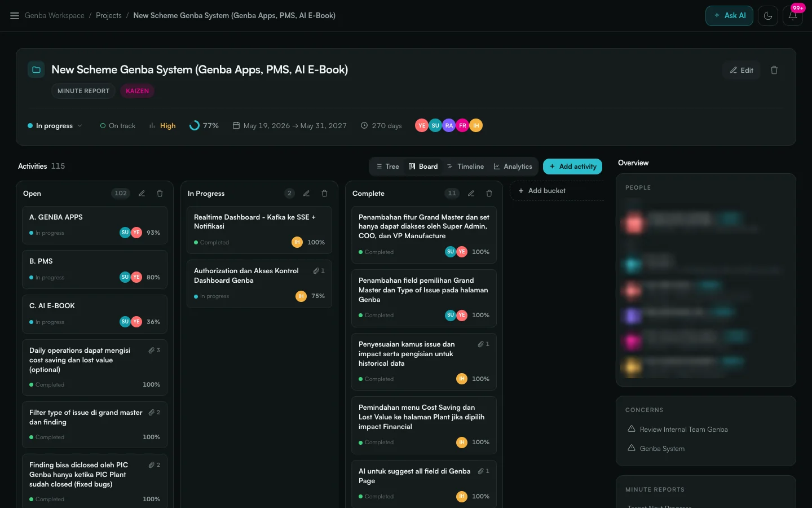Click the FR member avatar in header
812x508 pixels.
462,125
